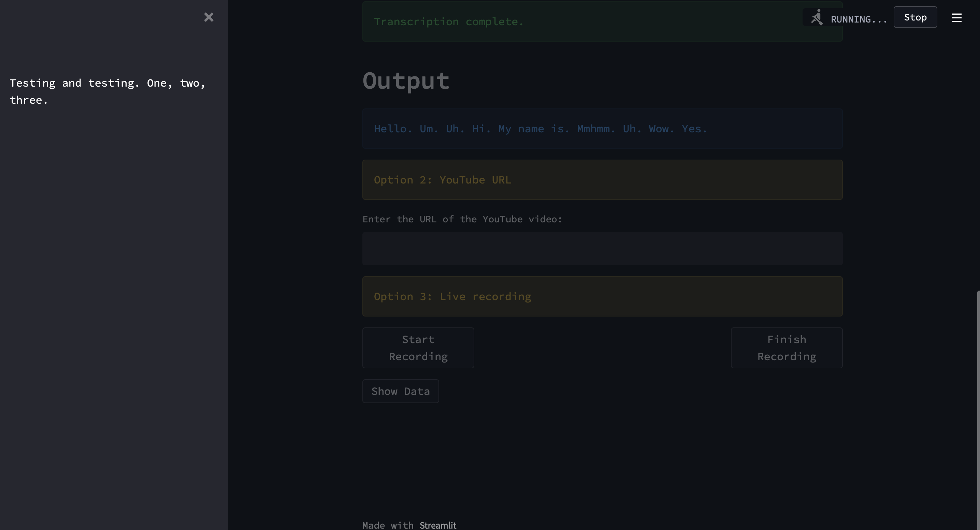Screen dimensions: 980x530
Task: Click the 'Transcription complete.' success message
Action: pos(449,22)
